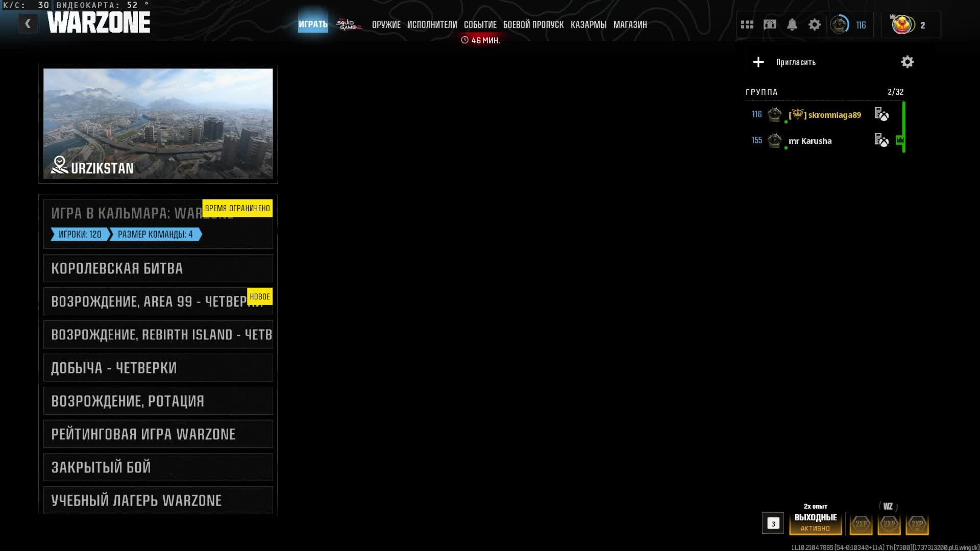
Task: Click the number 3 key prompt
Action: (773, 523)
